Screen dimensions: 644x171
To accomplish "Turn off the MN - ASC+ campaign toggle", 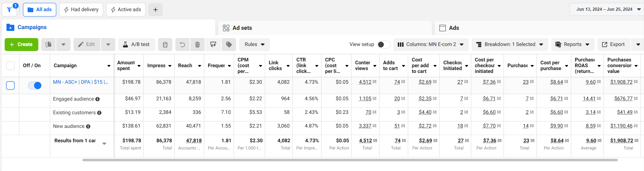I will click(35, 85).
